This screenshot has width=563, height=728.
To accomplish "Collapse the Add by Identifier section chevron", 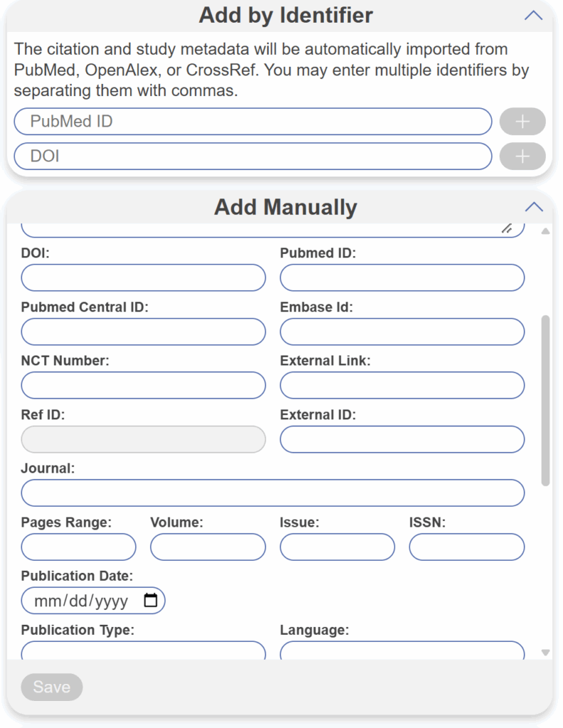I will (x=535, y=14).
